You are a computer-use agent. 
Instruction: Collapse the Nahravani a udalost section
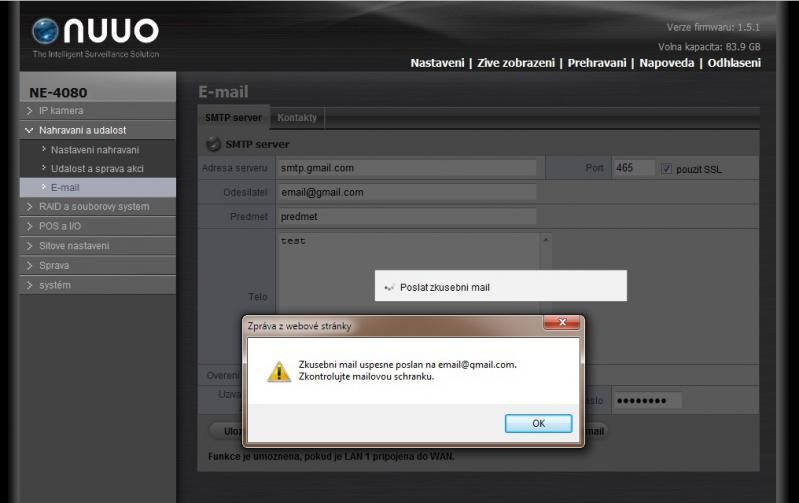click(82, 130)
